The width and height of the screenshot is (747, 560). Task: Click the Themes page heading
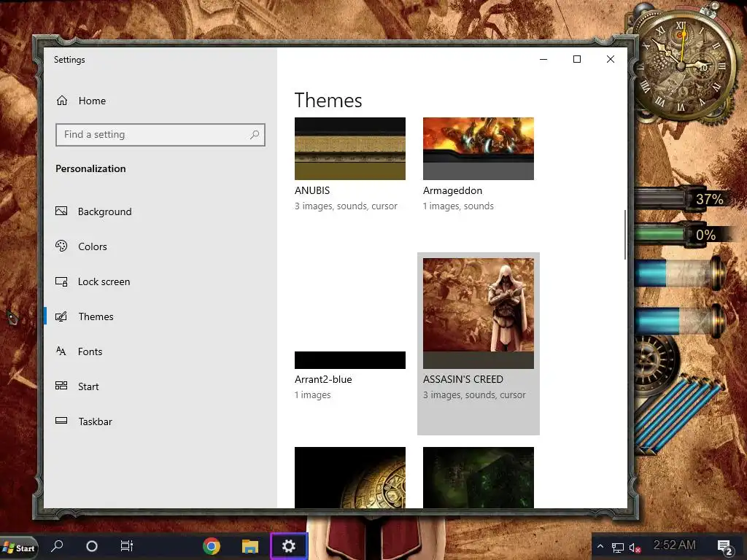(x=328, y=101)
